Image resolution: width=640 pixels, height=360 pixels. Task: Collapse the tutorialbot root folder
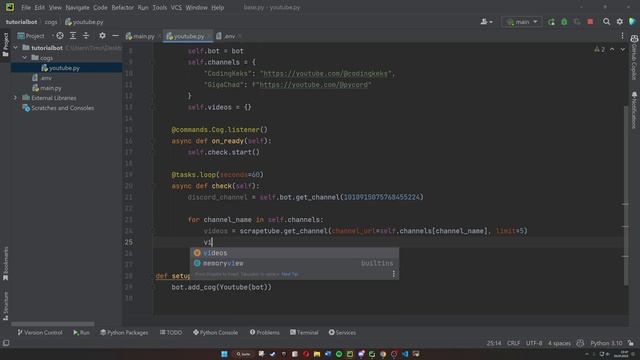point(16,48)
